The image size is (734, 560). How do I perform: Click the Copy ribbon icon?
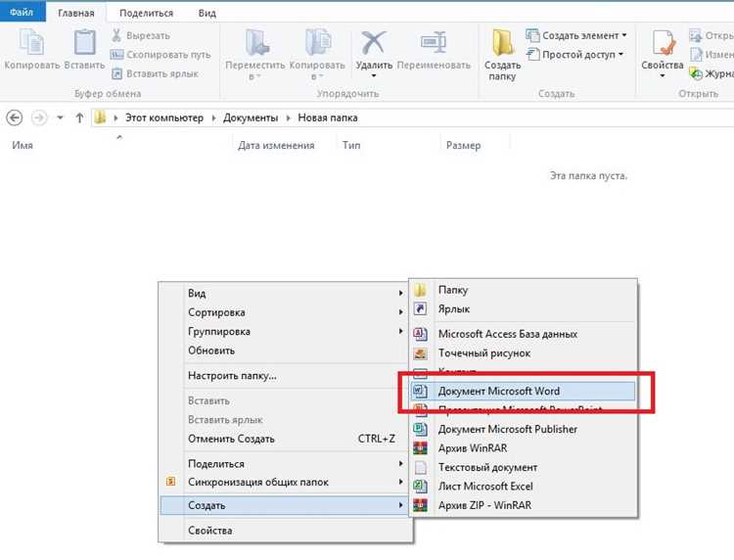(x=32, y=42)
